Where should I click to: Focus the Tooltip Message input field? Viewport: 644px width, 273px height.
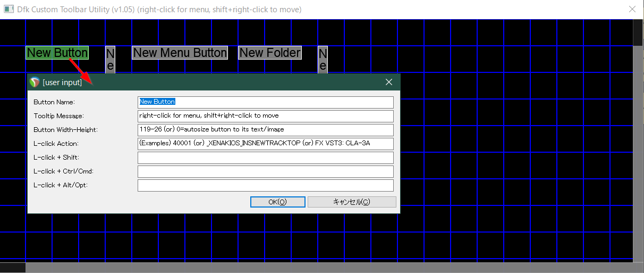pyautogui.click(x=265, y=116)
